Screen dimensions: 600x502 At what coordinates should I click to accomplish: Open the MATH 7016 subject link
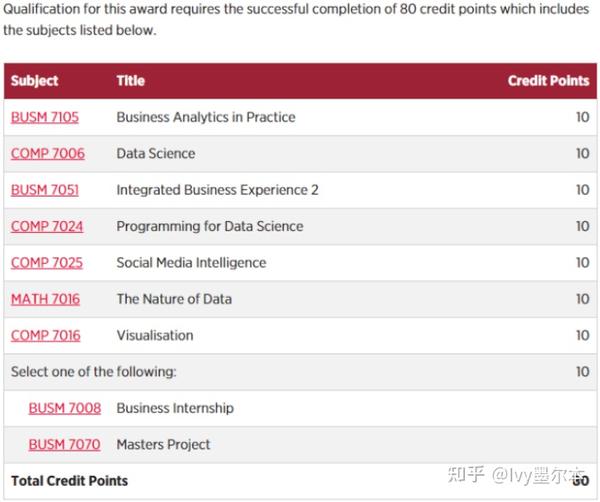pos(45,299)
